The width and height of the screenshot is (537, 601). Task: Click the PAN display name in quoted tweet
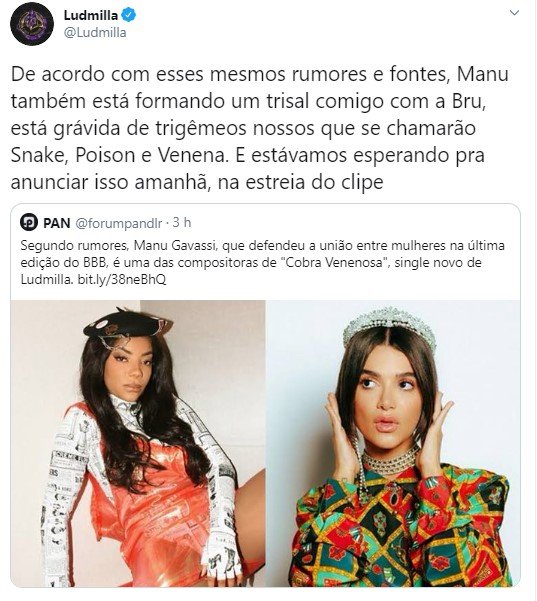pyautogui.click(x=57, y=223)
